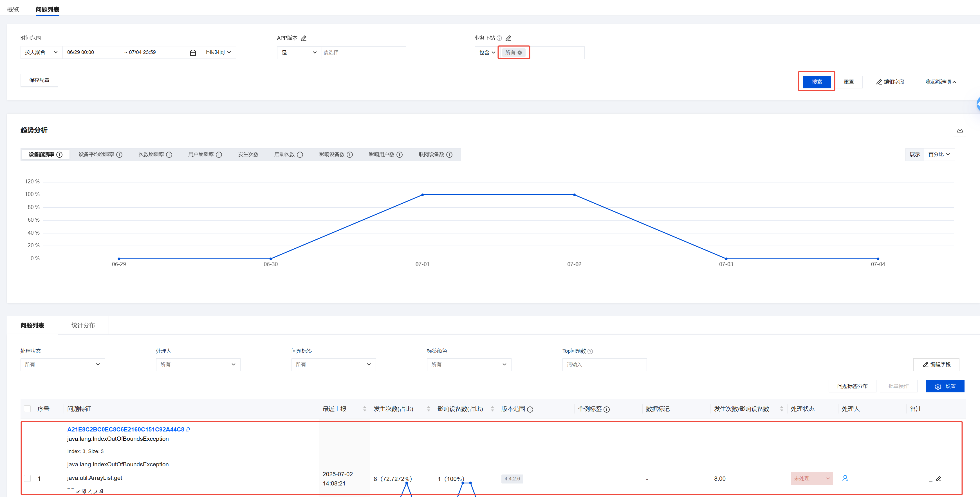The height and width of the screenshot is (497, 980).
Task: Sort table by 最近上报 column
Action: coord(364,409)
